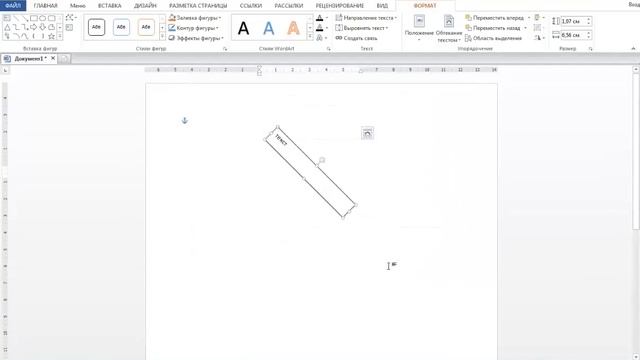Viewport: 640px width, 360px height.
Task: Select the text box shape in the gallery
Action: coord(7,18)
